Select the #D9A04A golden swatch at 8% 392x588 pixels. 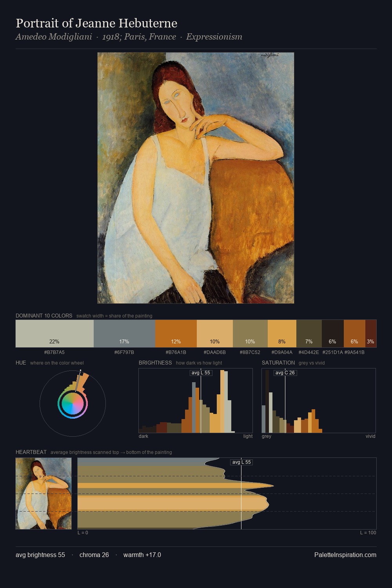(282, 334)
